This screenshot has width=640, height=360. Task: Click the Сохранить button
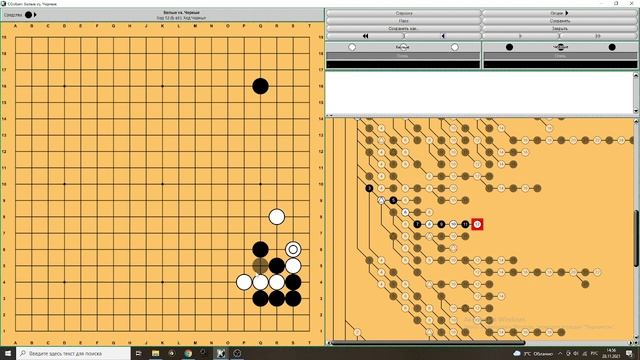pos(559,21)
